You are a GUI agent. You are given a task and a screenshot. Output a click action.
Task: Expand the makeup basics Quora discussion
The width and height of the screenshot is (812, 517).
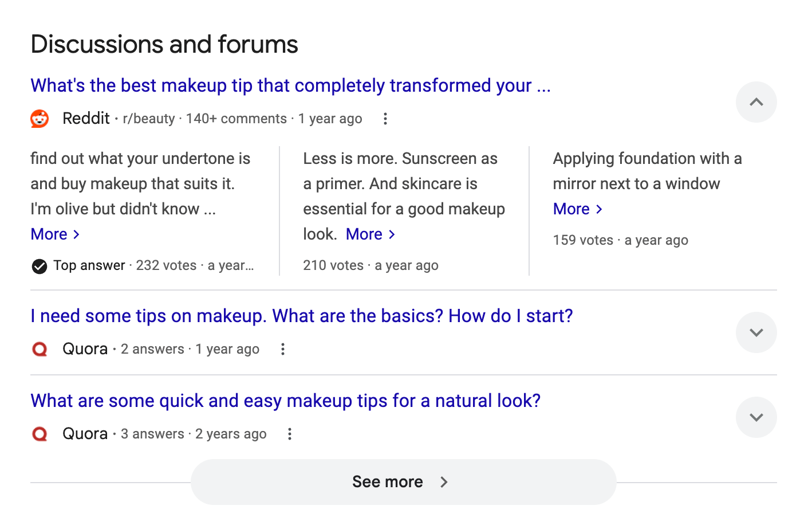coord(756,332)
